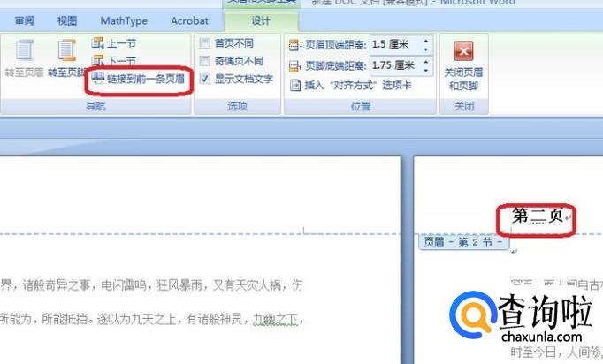Toggle 链接到前一条页眉 (Link to Previous)

click(x=138, y=80)
